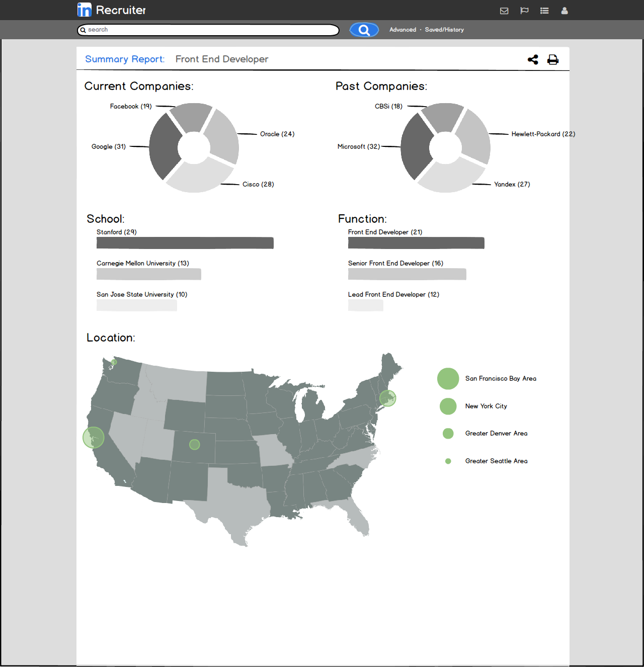Select the Carnegie Mellon University bar
Screen dimensions: 644x667
149,274
